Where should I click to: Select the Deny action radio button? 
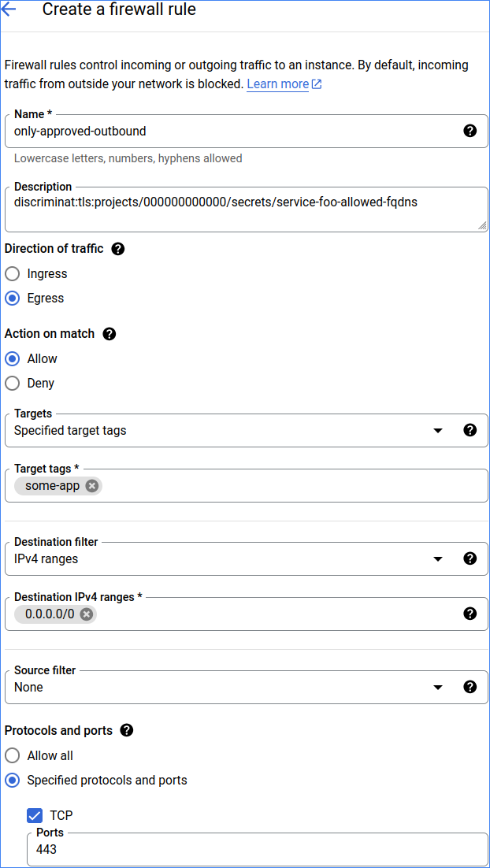pyautogui.click(x=13, y=384)
